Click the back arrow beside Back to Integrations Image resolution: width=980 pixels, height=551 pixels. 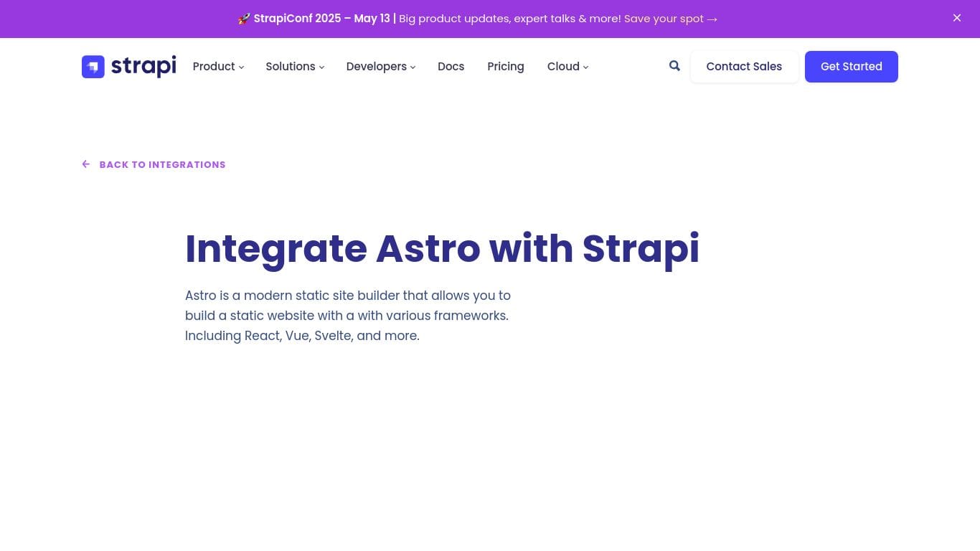[86, 164]
